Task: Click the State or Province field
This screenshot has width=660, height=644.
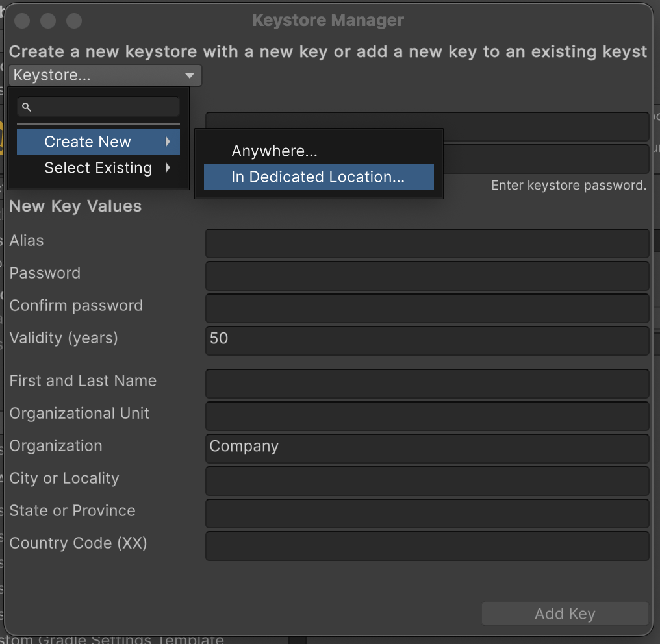Action: (x=427, y=514)
